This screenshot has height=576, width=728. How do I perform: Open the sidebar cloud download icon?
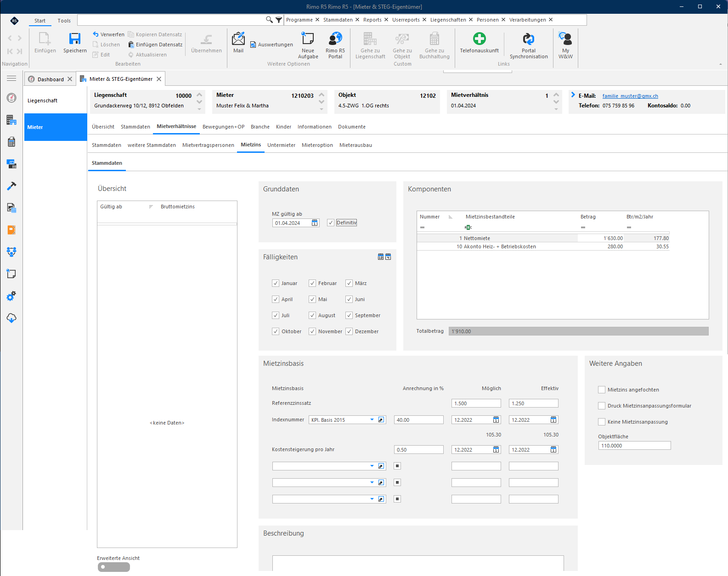(x=11, y=318)
